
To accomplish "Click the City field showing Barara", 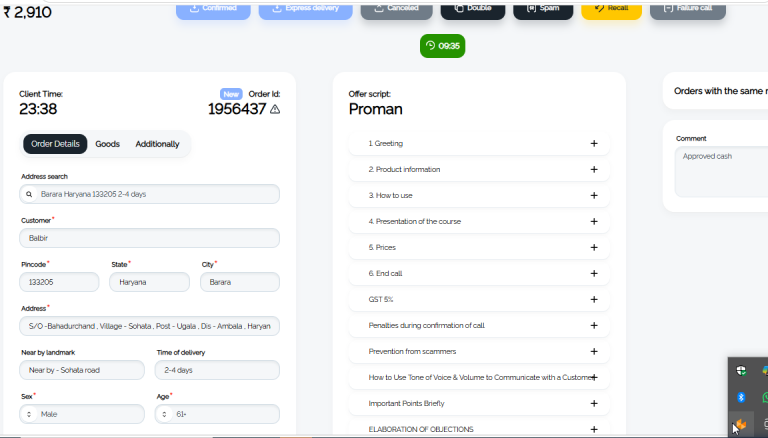I will 240,282.
